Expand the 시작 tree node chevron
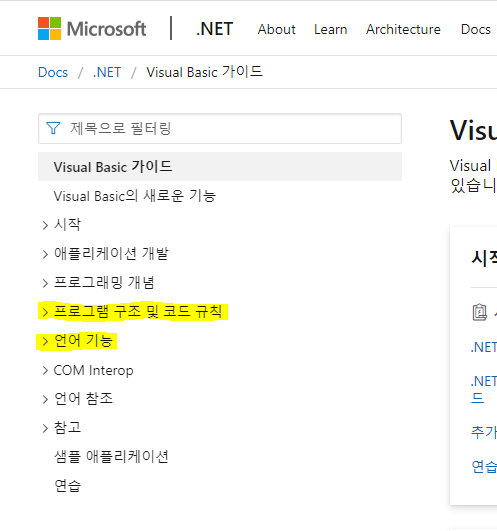 coord(45,225)
